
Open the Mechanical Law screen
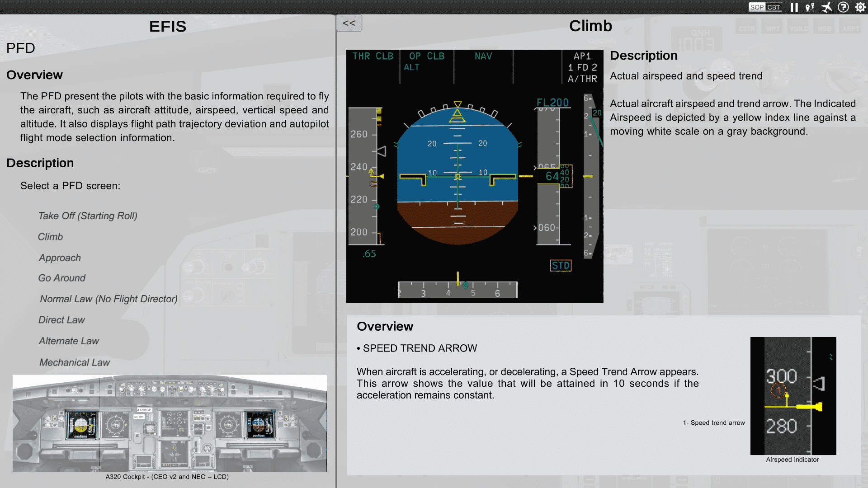[75, 362]
